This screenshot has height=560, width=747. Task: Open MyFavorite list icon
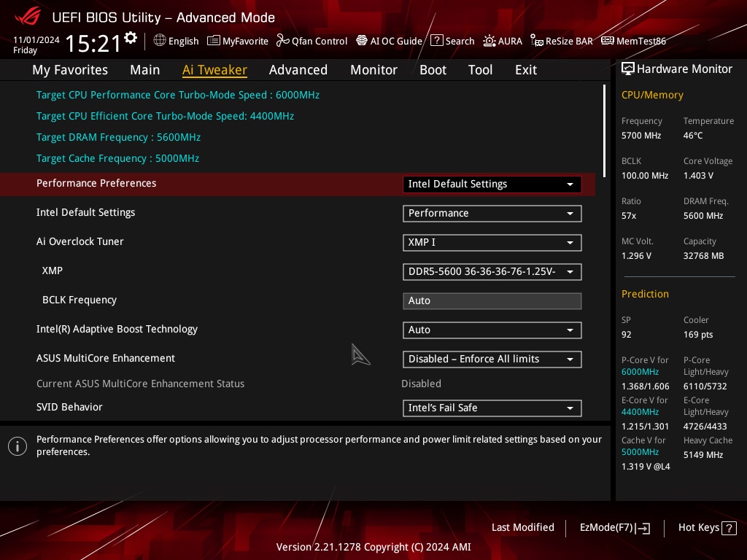(x=214, y=41)
